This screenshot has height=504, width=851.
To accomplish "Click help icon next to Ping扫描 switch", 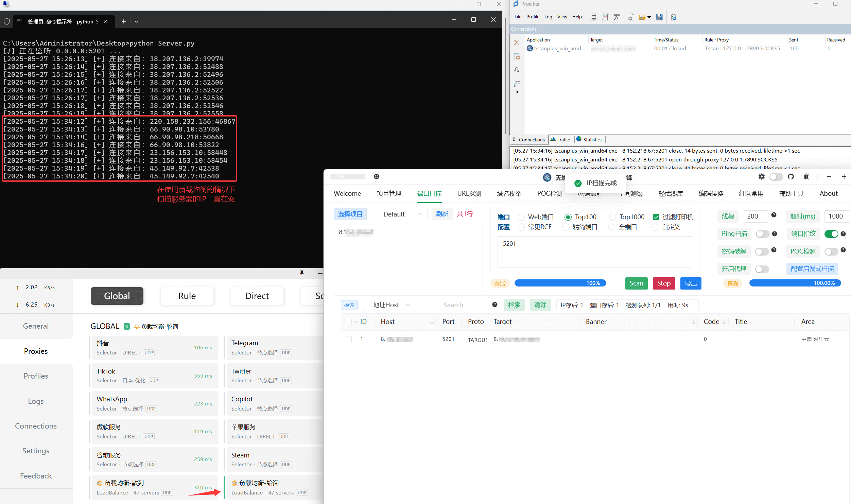I will pos(775,234).
